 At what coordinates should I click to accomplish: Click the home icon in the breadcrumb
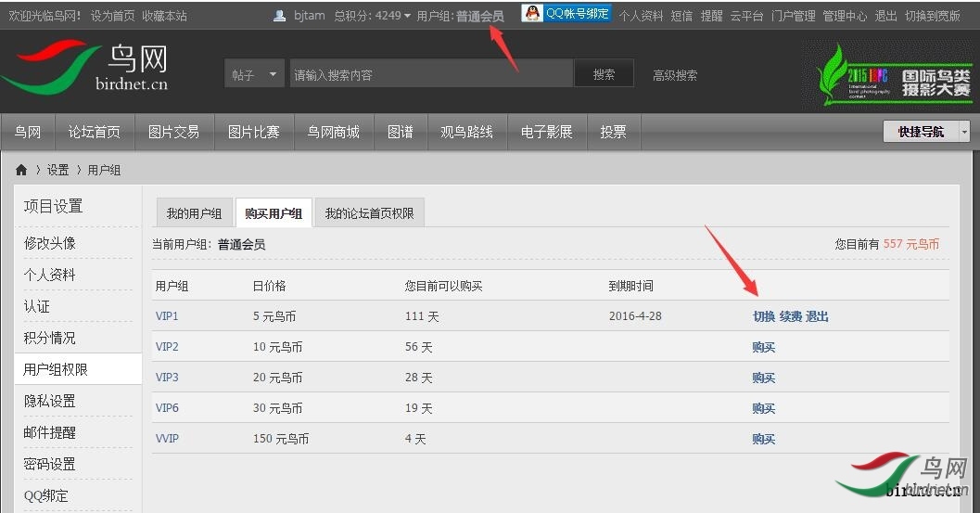pyautogui.click(x=21, y=170)
